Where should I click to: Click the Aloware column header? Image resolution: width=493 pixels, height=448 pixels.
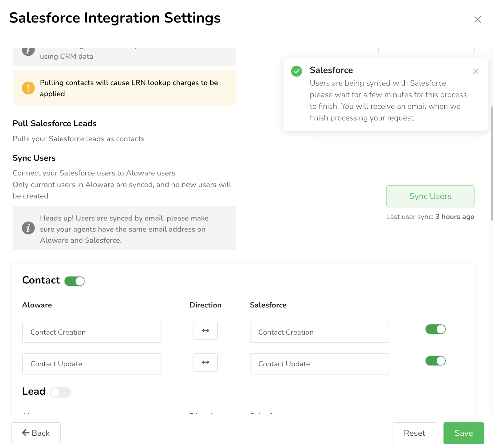coord(37,305)
